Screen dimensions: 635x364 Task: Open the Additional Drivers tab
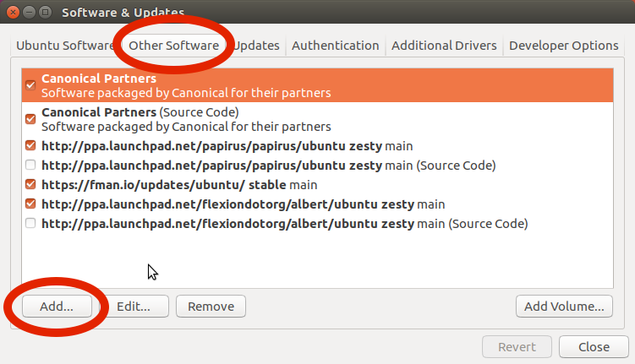click(x=444, y=46)
